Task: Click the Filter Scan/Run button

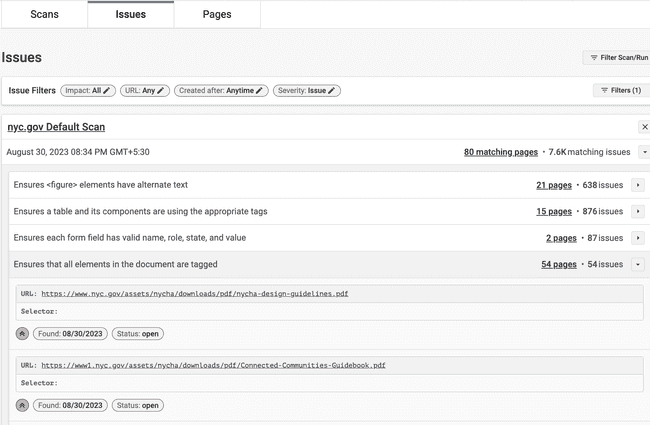Action: (617, 58)
